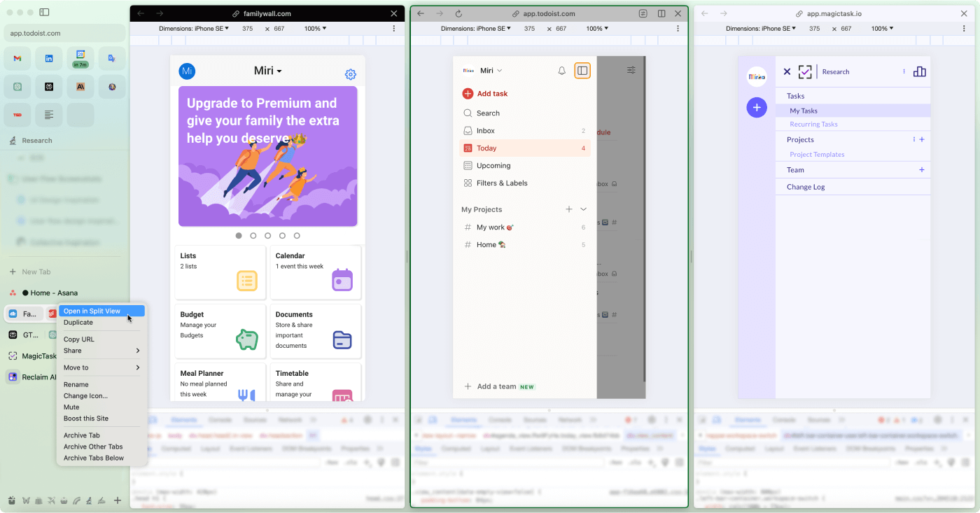Click Add a team in Todoist
Image resolution: width=980 pixels, height=513 pixels.
tap(499, 386)
